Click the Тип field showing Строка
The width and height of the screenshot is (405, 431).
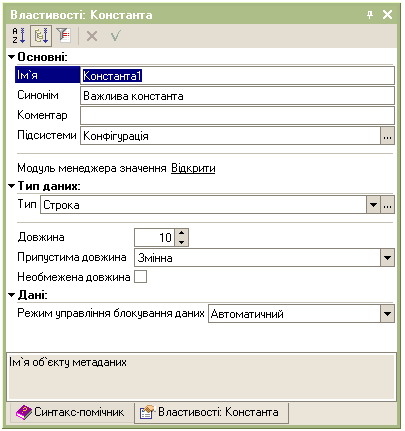coord(203,205)
